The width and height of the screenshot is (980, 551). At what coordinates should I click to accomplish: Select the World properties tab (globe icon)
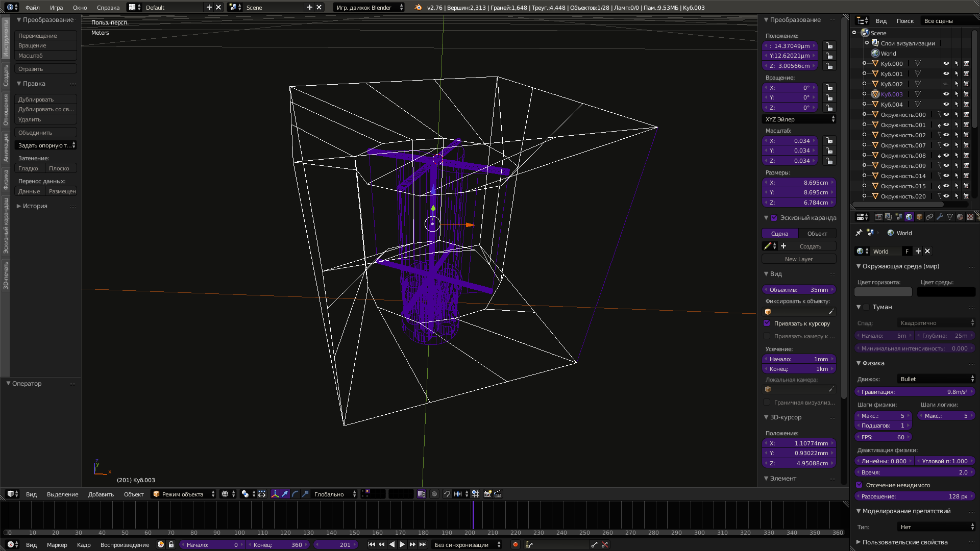click(909, 217)
